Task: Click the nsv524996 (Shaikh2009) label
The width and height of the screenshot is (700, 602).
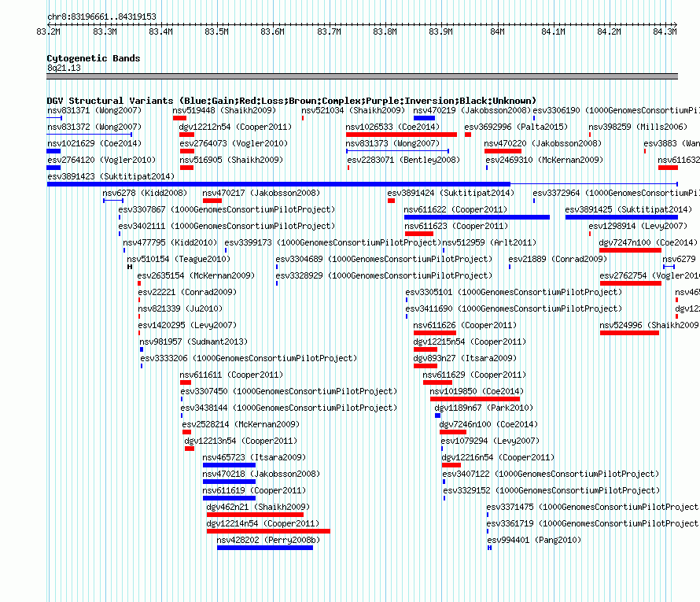Action: pyautogui.click(x=649, y=325)
